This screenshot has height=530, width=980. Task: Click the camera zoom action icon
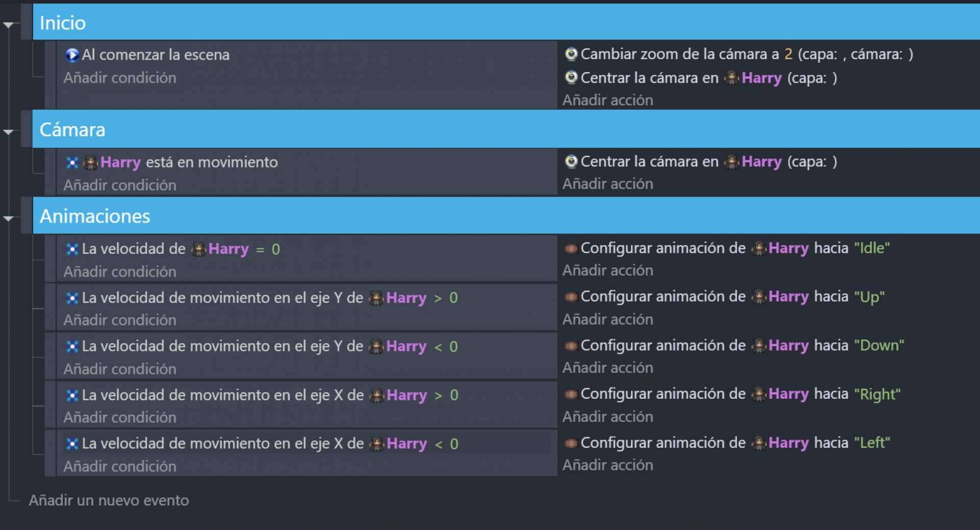pyautogui.click(x=571, y=54)
